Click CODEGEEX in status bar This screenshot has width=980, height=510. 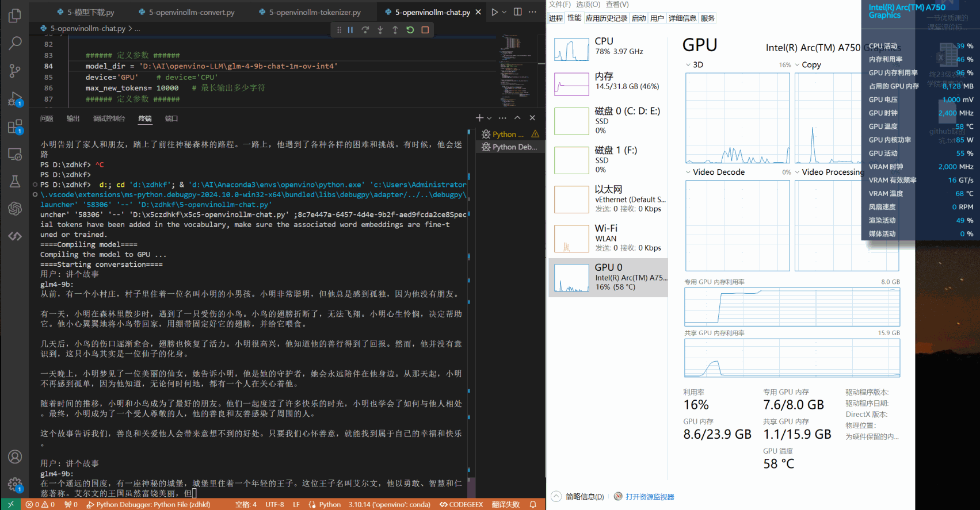tap(462, 504)
